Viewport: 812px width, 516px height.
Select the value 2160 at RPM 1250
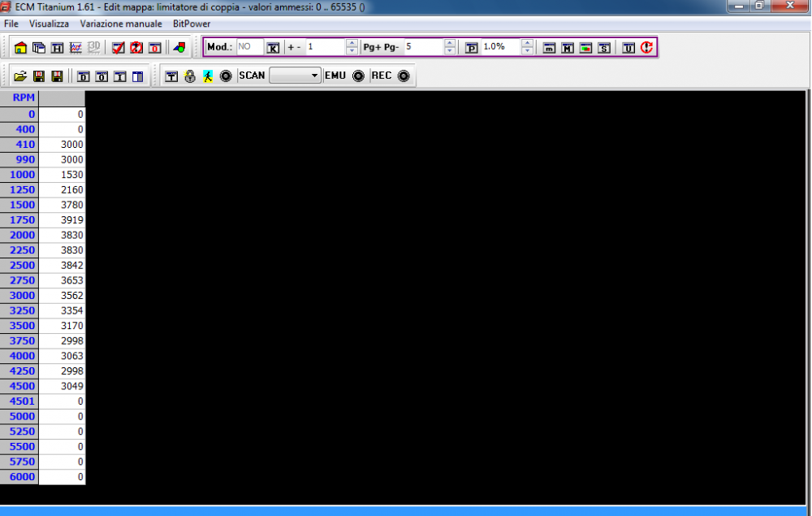point(63,189)
